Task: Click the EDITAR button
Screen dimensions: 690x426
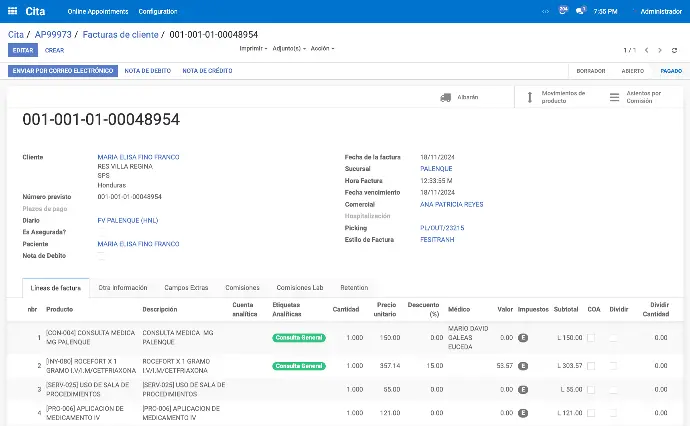Action: point(23,50)
